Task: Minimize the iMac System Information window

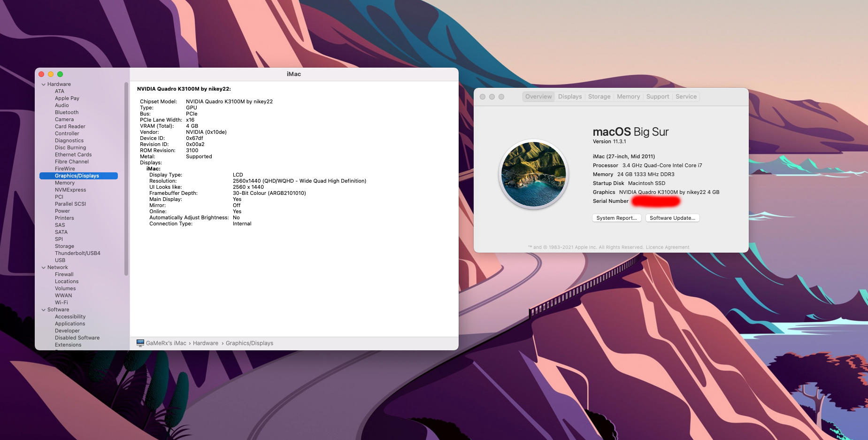Action: (x=51, y=74)
